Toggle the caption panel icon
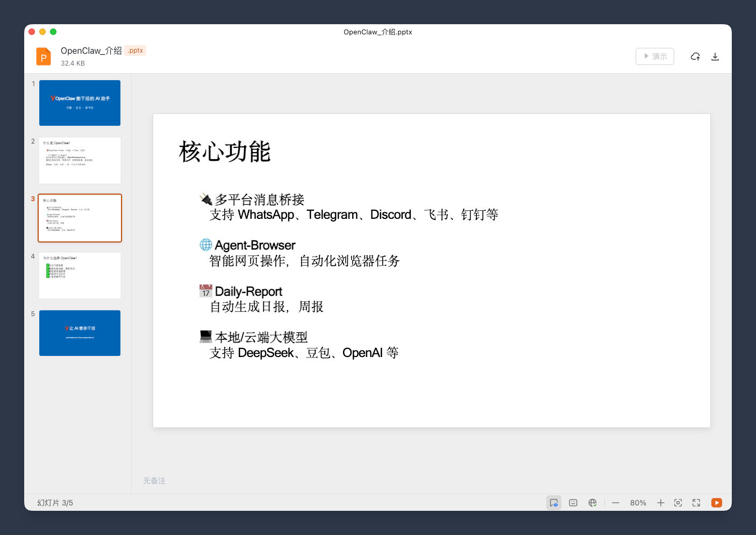This screenshot has height=535, width=756. 573,503
